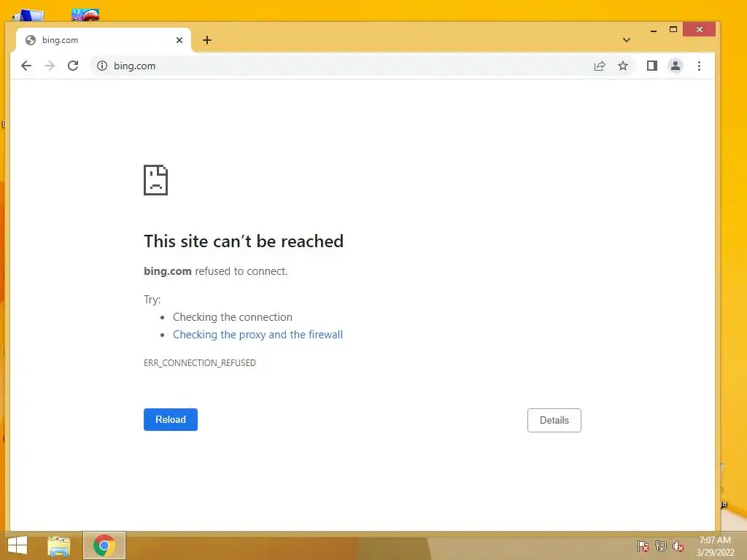Screen dimensions: 747x560
Task: Reload the page with the toolbar refresh icon
Action: tap(73, 66)
